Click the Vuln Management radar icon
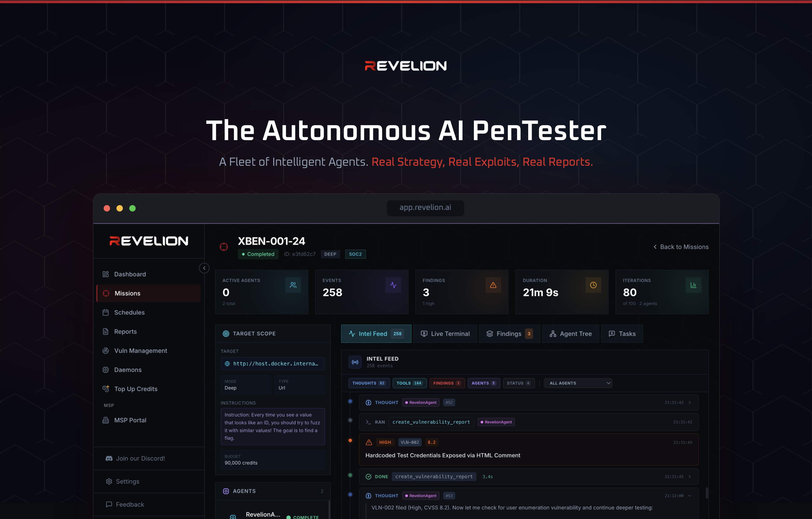 point(106,351)
